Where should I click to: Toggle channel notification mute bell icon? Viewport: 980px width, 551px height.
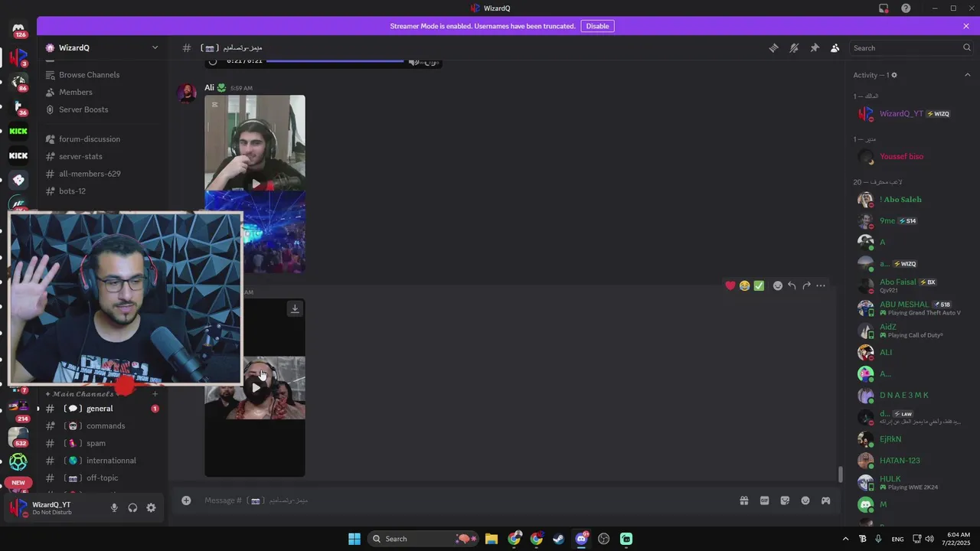[794, 47]
